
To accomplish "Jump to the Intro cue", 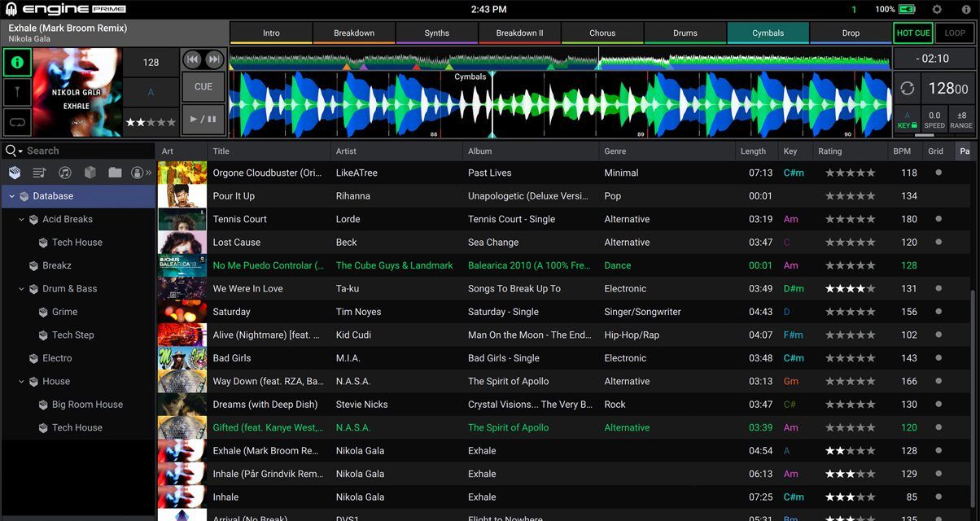I will (271, 33).
